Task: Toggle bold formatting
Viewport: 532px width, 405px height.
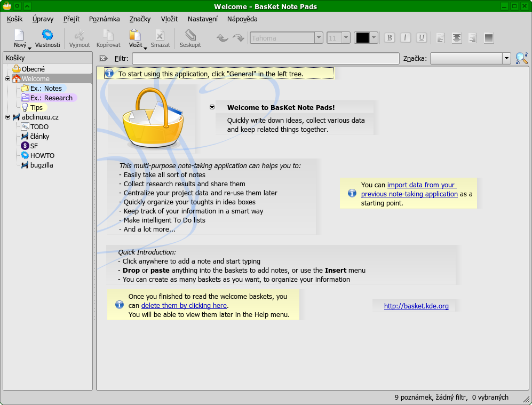Action: [390, 38]
